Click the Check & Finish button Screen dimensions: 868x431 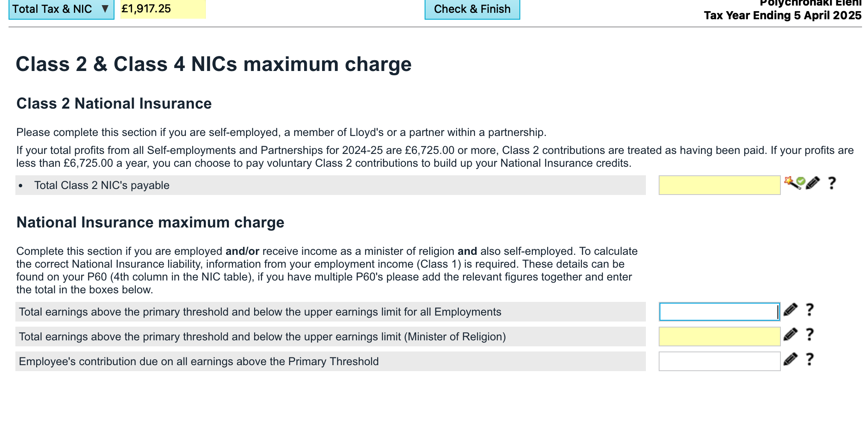tap(472, 9)
